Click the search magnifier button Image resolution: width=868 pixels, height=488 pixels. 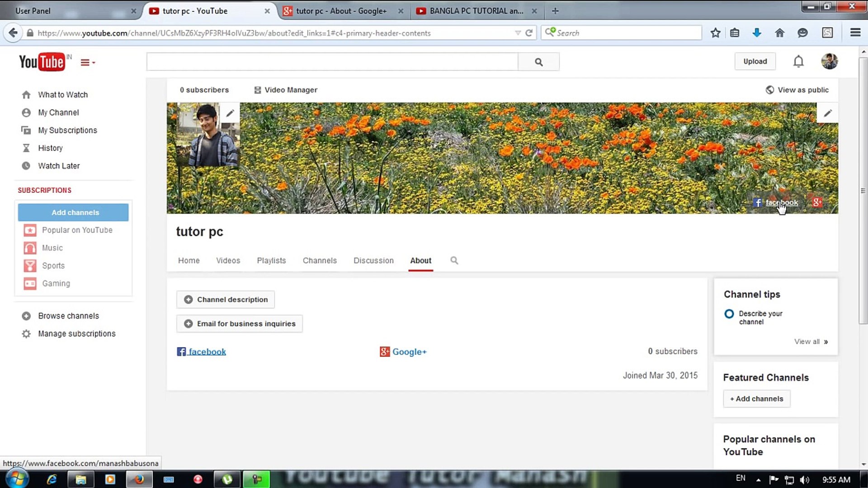[x=538, y=61]
